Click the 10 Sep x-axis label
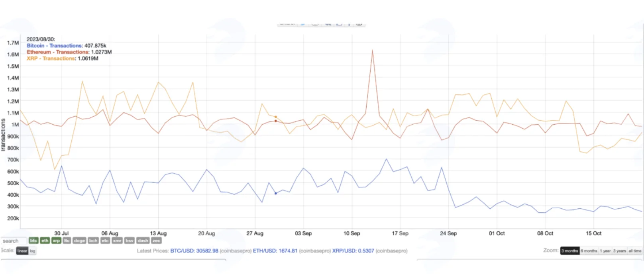Image resolution: width=644 pixels, height=278 pixels. pyautogui.click(x=351, y=233)
